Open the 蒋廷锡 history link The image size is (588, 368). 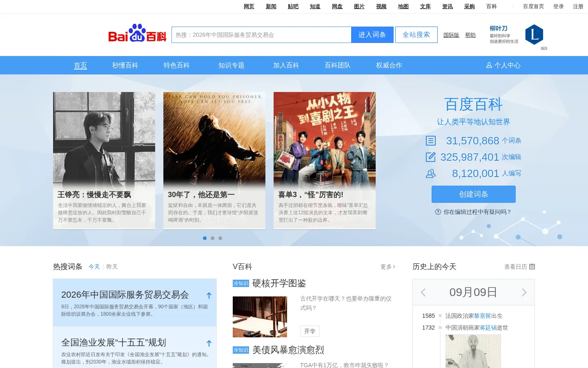[488, 328]
